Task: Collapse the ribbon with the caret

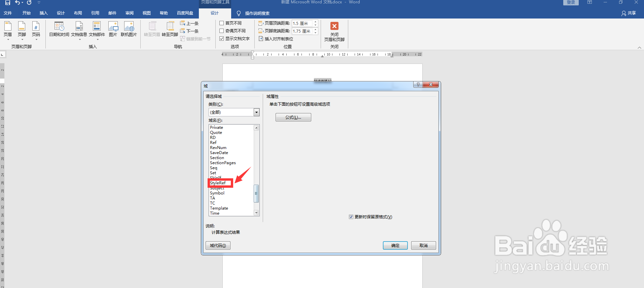Action: point(639,48)
